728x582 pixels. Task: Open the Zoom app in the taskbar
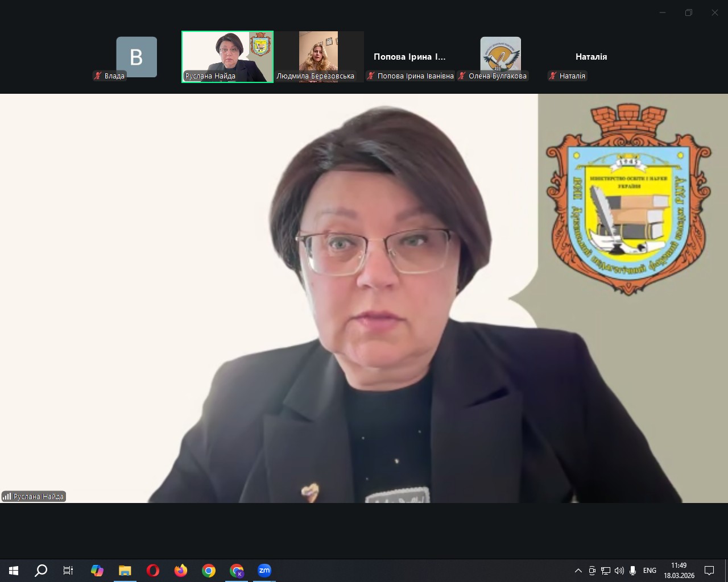pos(264,571)
